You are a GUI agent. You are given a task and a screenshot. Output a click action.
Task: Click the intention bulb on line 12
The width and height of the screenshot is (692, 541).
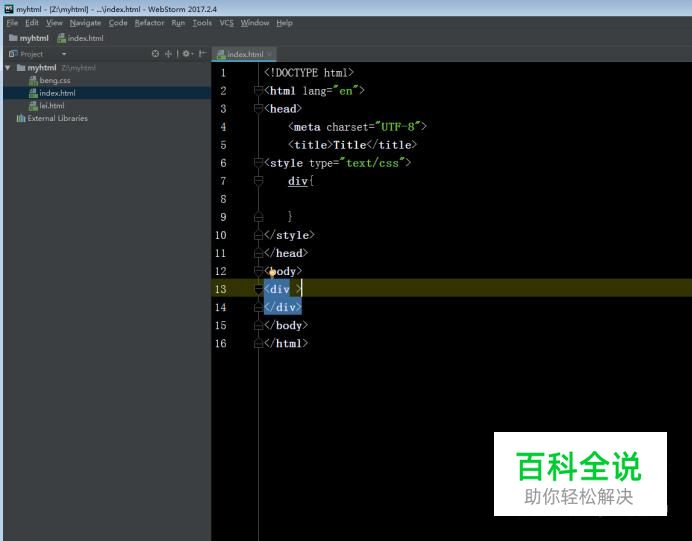point(272,272)
